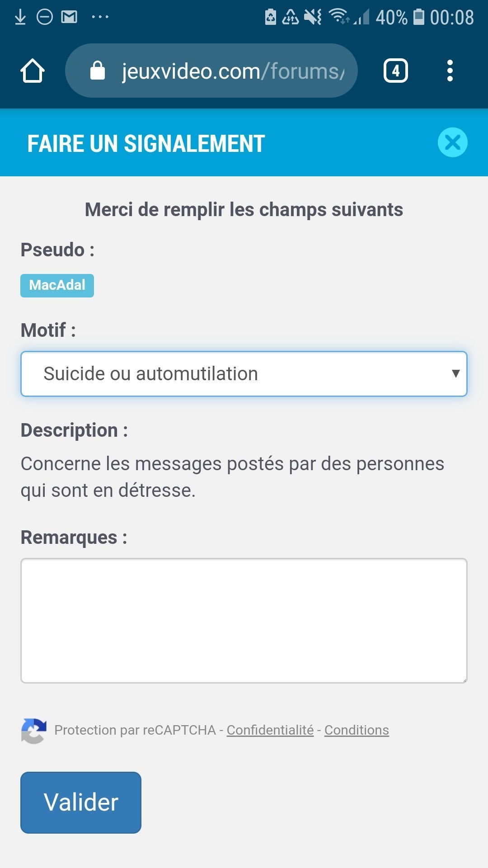Open the Confidentialité link

tap(270, 730)
